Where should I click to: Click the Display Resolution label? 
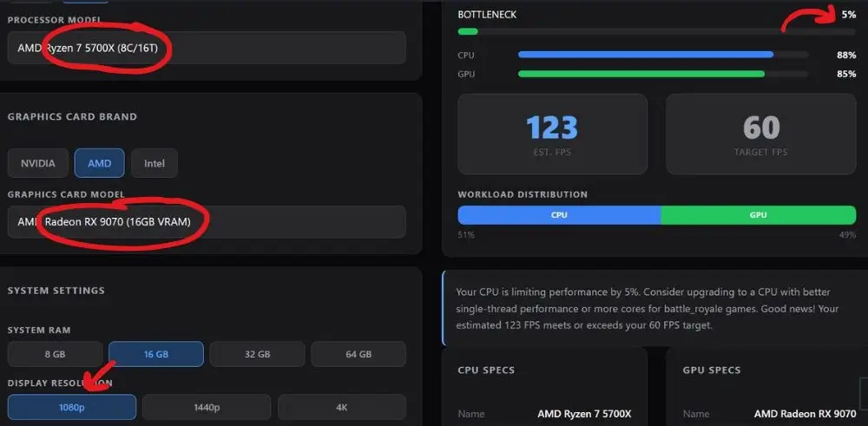(60, 383)
